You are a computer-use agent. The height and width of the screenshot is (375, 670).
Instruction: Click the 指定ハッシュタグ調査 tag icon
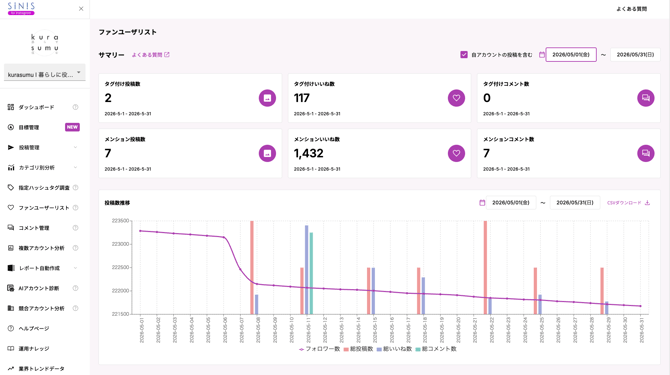[11, 188]
